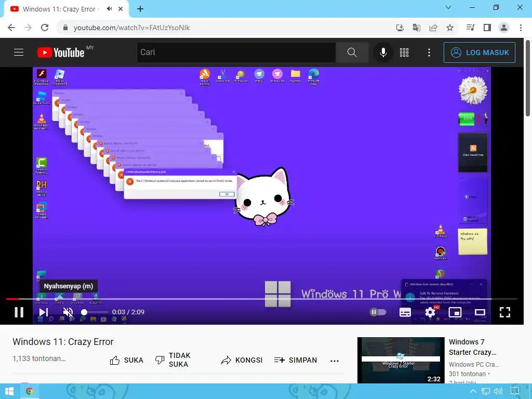The image size is (532, 399).
Task: Open Chrome three-dot menu
Action: point(521,28)
